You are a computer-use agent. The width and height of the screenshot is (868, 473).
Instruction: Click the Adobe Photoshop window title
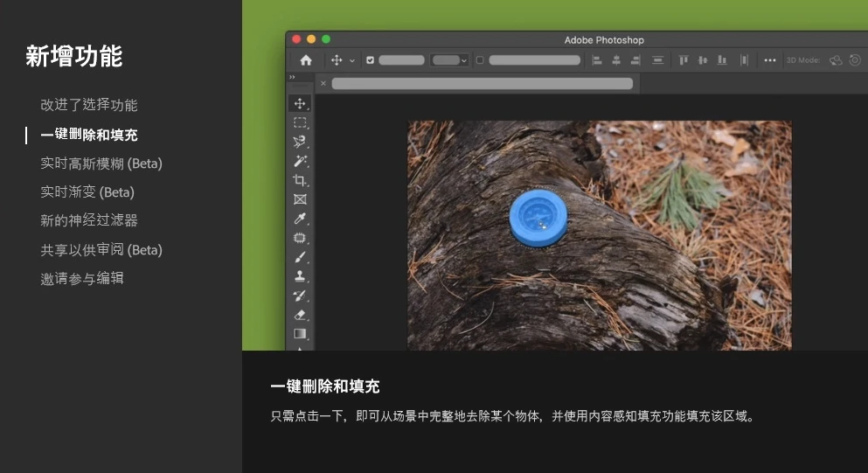(604, 40)
